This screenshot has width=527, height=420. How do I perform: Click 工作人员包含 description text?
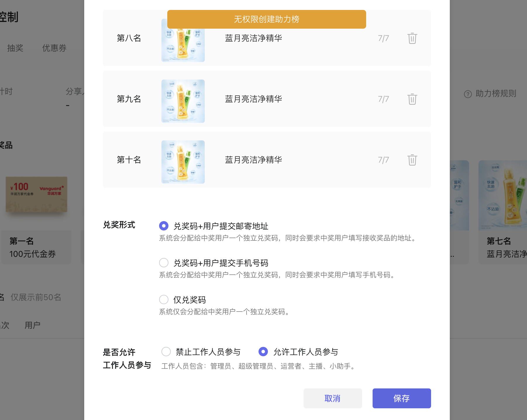click(x=259, y=366)
